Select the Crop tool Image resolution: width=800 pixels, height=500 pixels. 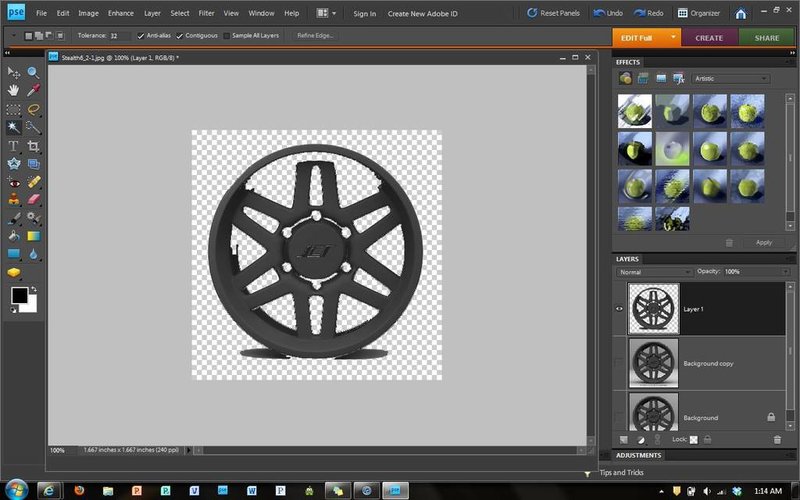pyautogui.click(x=33, y=146)
